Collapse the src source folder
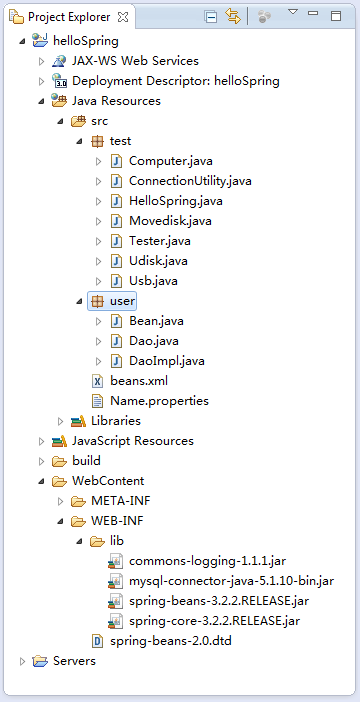Image resolution: width=360 pixels, height=702 pixels. tap(60, 121)
